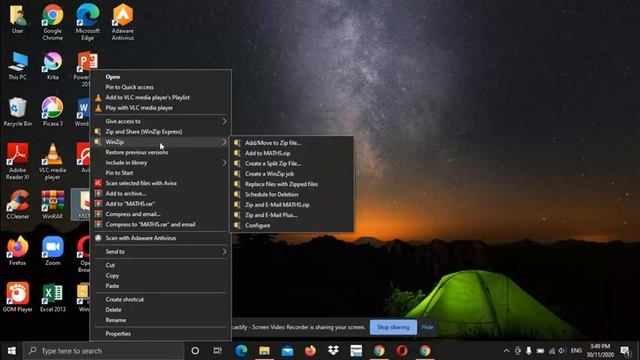Expand the Send to submenu
The image size is (640, 360).
161,251
